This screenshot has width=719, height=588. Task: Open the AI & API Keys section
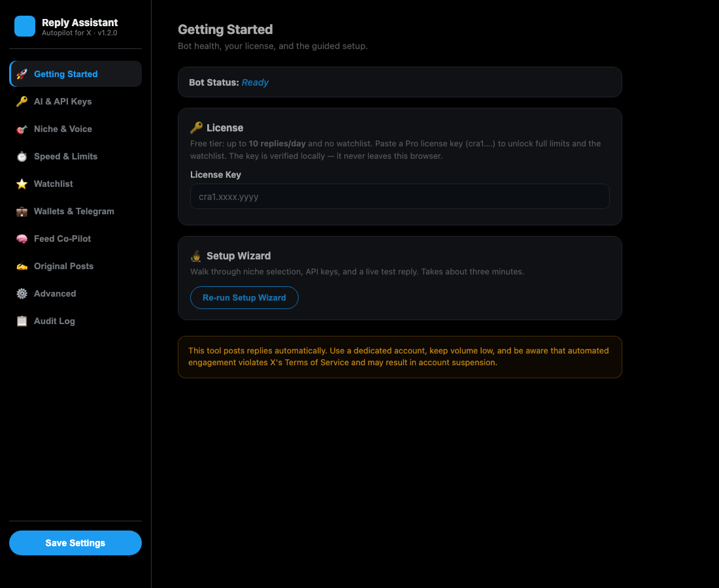click(x=76, y=101)
